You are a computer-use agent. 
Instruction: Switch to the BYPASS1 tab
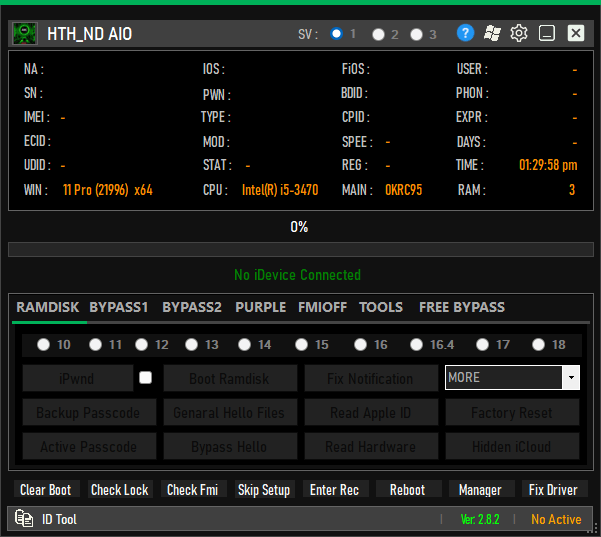tap(118, 307)
